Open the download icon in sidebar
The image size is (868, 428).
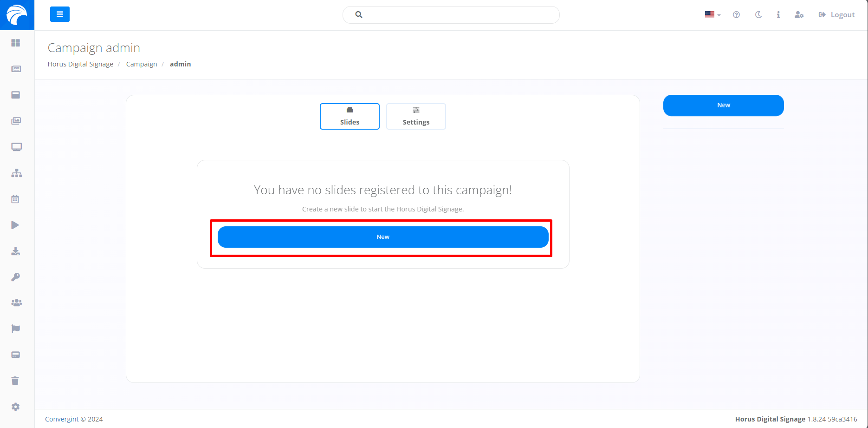(16, 251)
